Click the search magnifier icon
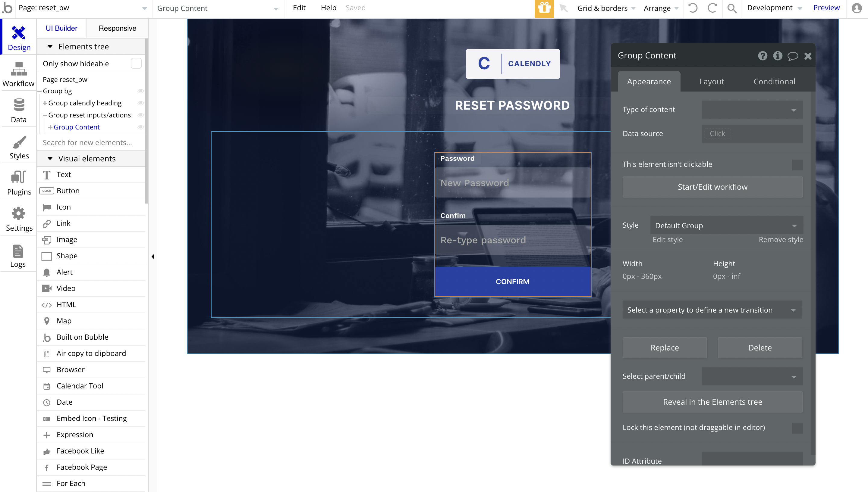The width and height of the screenshot is (868, 492). point(732,8)
